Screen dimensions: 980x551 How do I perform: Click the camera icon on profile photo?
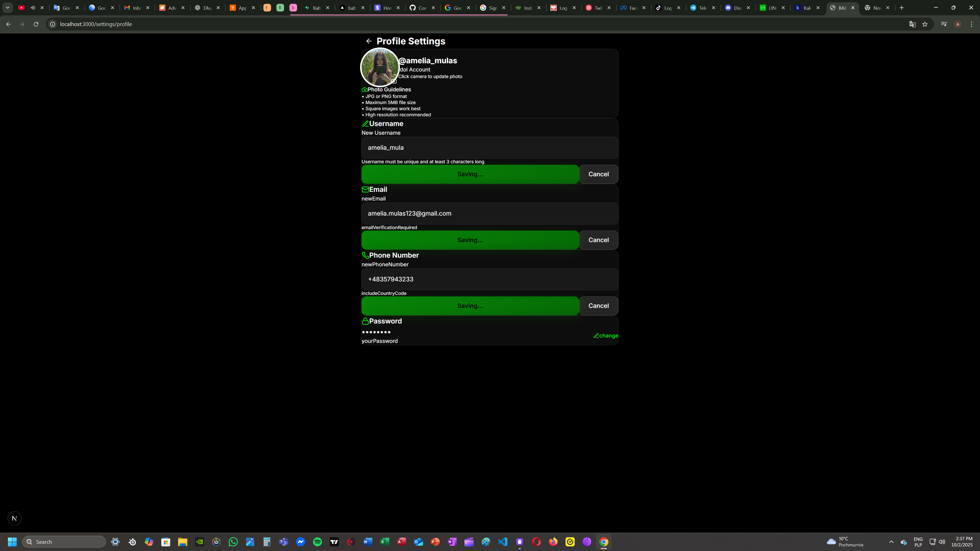pyautogui.click(x=394, y=81)
